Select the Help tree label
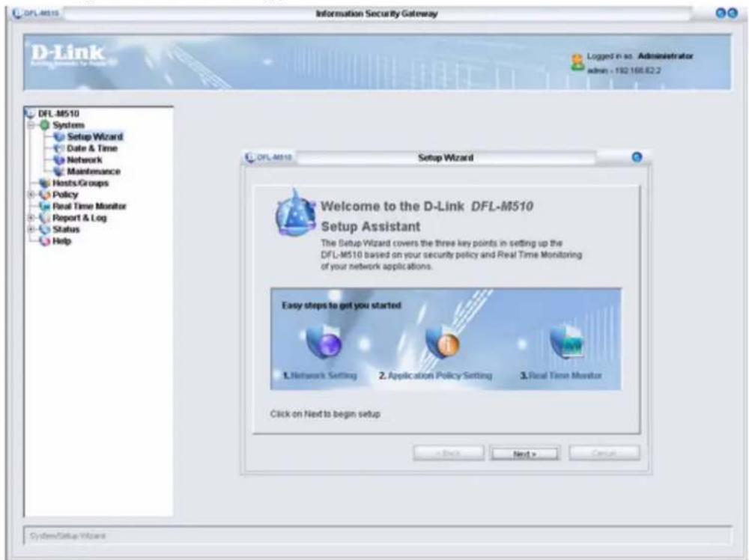This screenshot has width=749, height=560. tap(61, 241)
